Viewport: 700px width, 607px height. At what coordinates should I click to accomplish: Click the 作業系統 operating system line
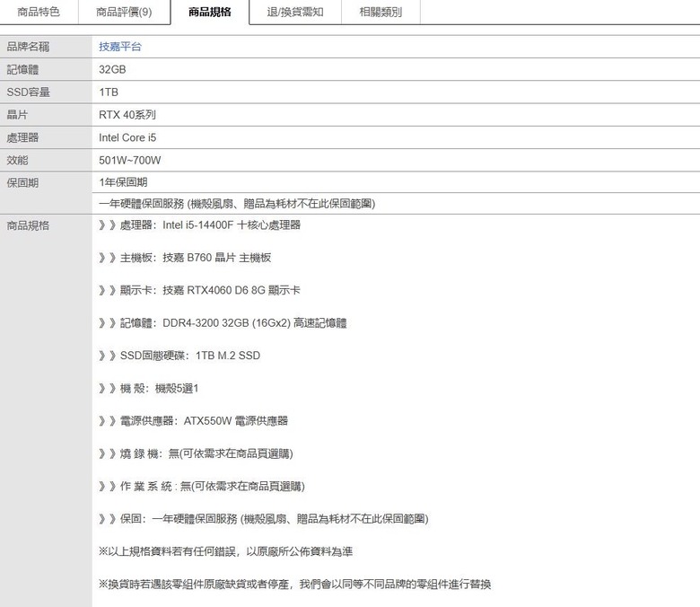click(202, 486)
